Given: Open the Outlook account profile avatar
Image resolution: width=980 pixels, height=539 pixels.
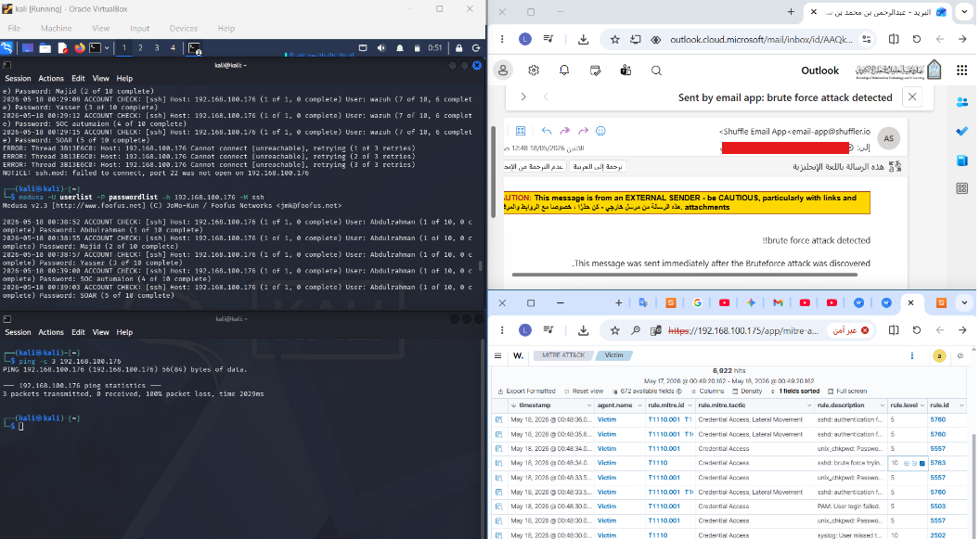Looking at the screenshot, I should 502,70.
